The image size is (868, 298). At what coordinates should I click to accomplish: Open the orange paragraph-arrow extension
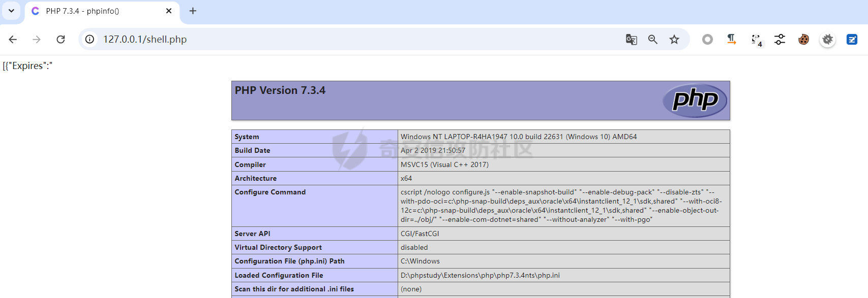731,40
